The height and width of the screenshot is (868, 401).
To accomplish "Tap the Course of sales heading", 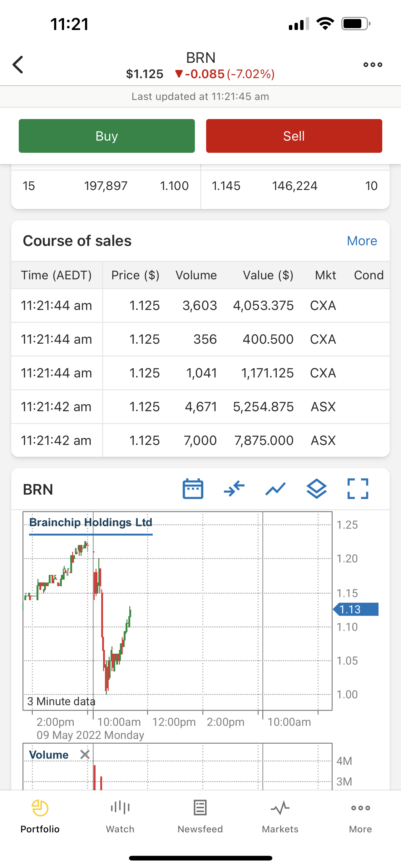I will [77, 241].
